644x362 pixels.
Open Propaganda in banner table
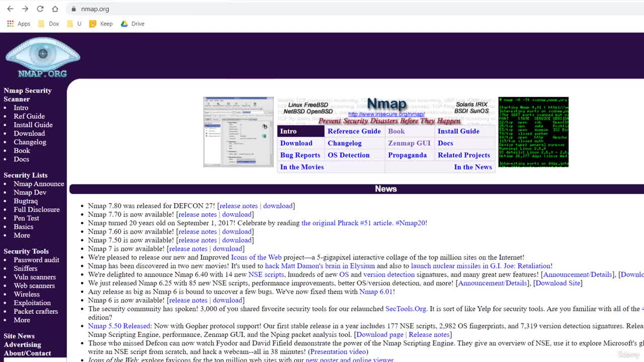click(407, 155)
